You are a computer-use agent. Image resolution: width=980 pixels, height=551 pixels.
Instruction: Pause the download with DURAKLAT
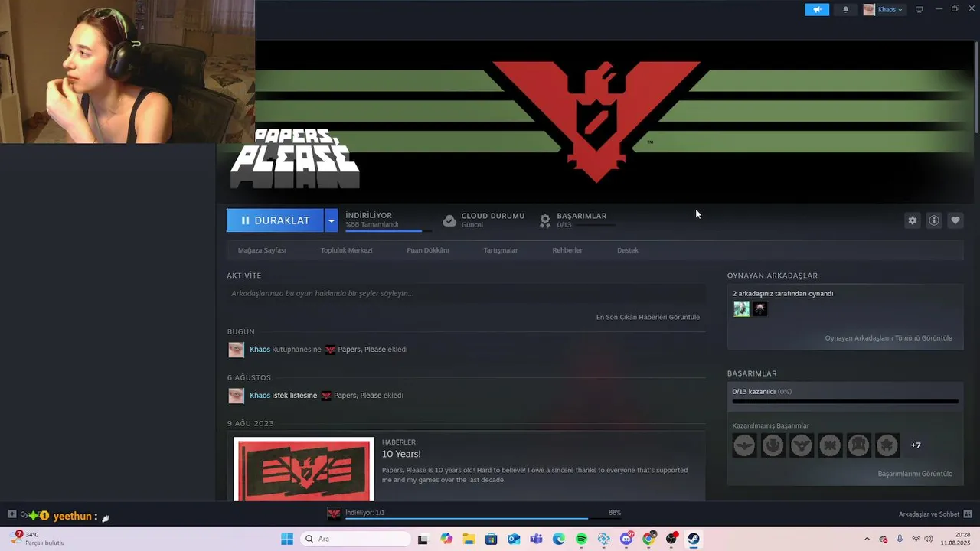[275, 220]
